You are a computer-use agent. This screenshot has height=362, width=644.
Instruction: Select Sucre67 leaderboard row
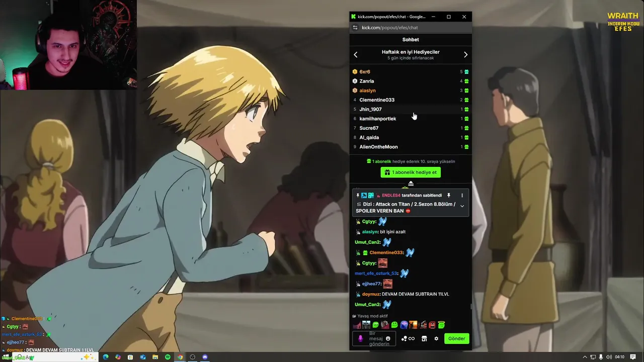pos(411,128)
